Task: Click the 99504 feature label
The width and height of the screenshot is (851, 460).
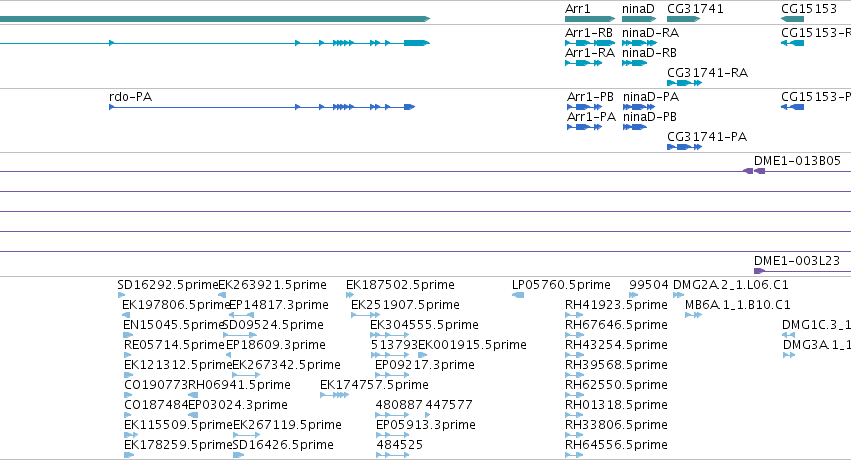Action: pyautogui.click(x=649, y=285)
